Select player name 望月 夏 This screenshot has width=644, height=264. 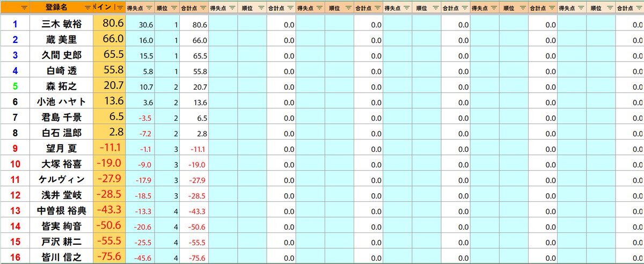point(61,148)
